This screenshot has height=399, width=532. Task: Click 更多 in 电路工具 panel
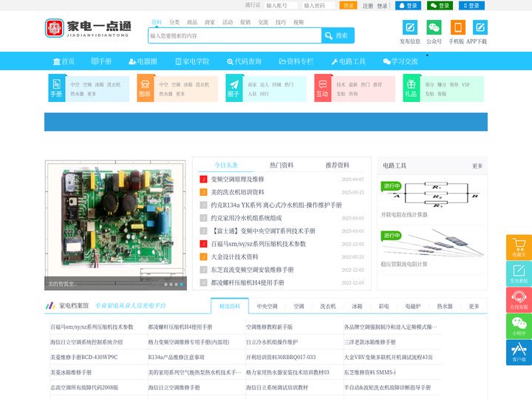(x=477, y=166)
